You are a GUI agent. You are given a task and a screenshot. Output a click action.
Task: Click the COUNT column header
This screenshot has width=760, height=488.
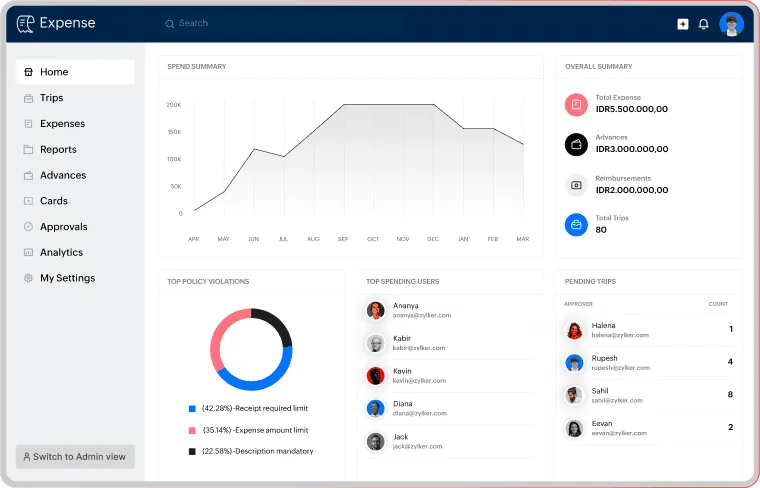(x=718, y=304)
